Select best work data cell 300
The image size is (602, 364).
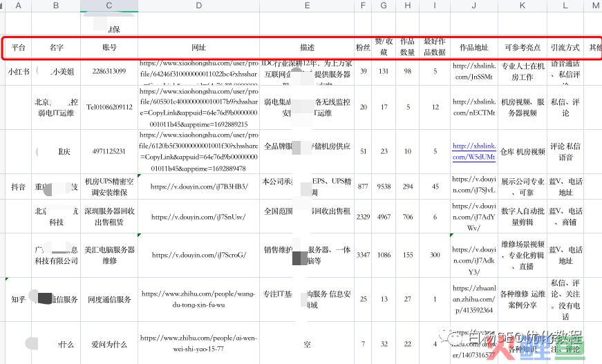435,256
